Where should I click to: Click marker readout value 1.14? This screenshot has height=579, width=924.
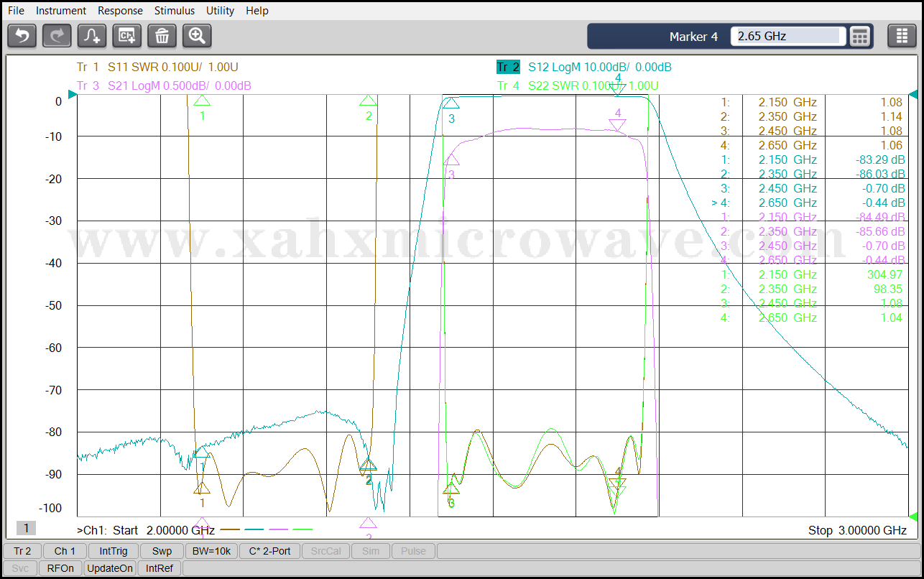[892, 116]
